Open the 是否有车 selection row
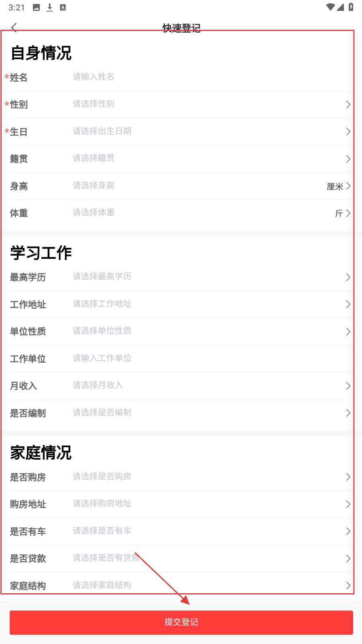 pyautogui.click(x=181, y=532)
